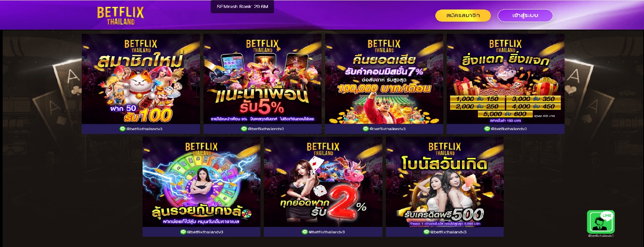This screenshot has width=644, height=247.
Task: Click LINE icon under คืนยอดเสีย banner
Action: pyautogui.click(x=366, y=129)
